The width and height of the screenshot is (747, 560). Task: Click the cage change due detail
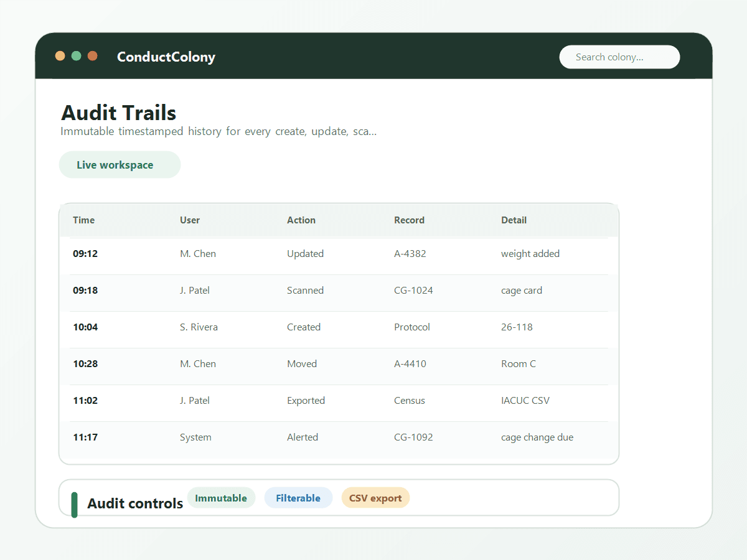537,437
